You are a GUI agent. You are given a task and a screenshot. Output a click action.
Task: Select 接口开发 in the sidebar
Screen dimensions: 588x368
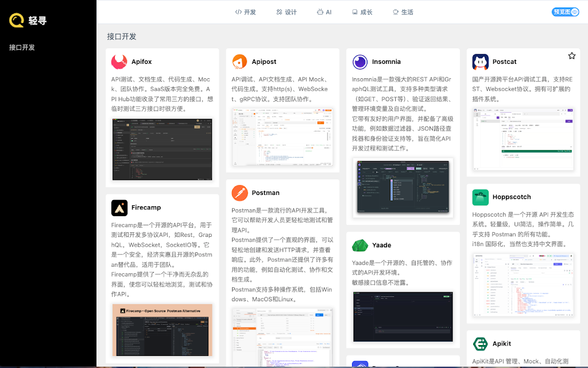click(x=22, y=47)
